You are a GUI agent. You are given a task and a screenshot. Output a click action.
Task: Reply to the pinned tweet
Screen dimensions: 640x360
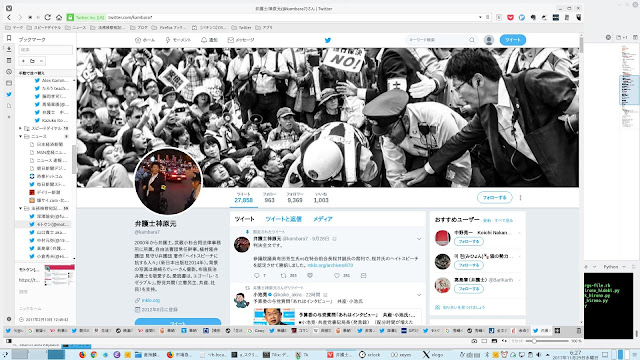pos(257,276)
